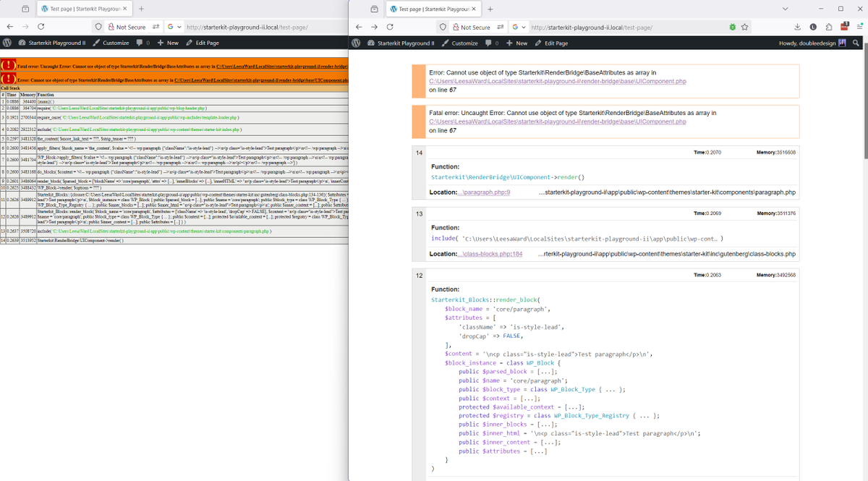This screenshot has height=481, width=868.
Task: Click Edit Page in left window admin bar
Action: click(203, 43)
